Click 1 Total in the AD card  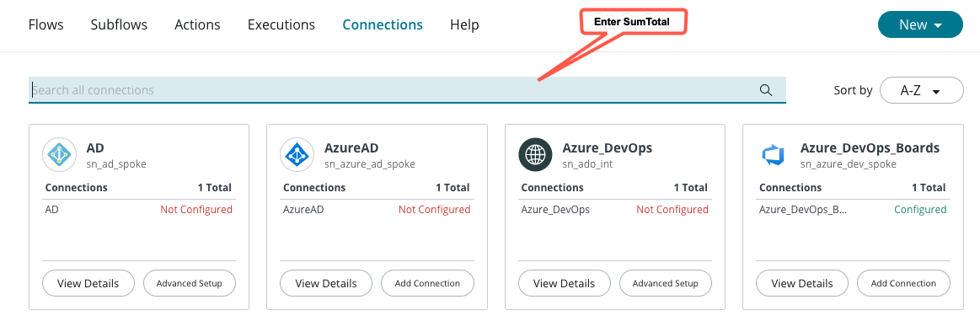click(214, 187)
